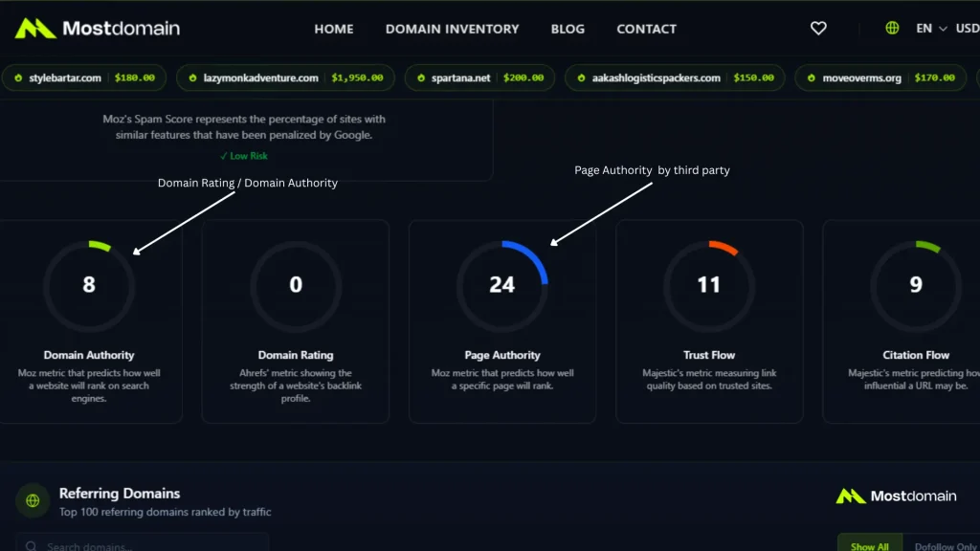Click the $200.00 price on ticker
Image resolution: width=980 pixels, height=551 pixels.
[523, 77]
